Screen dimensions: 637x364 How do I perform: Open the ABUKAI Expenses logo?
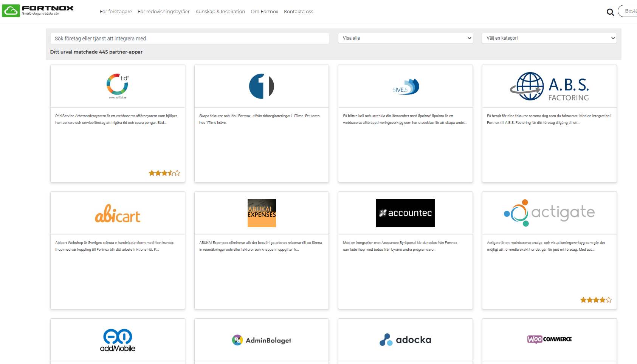262,213
